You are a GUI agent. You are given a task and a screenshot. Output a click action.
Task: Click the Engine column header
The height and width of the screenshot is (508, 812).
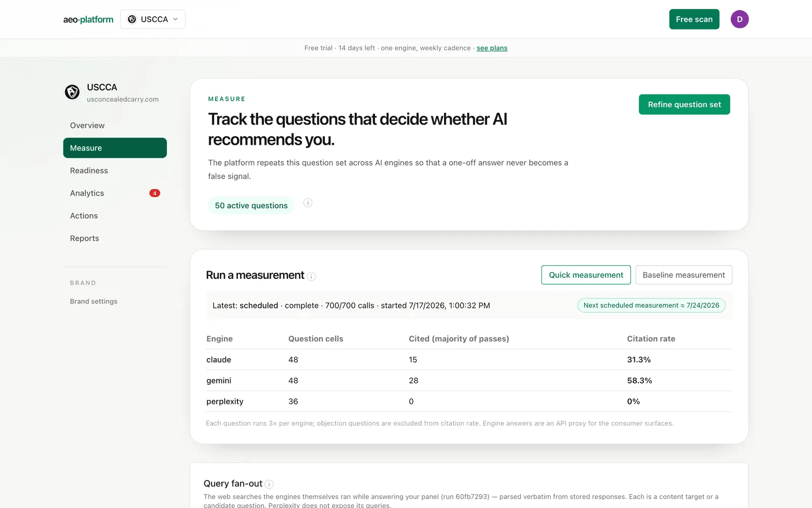pos(220,339)
